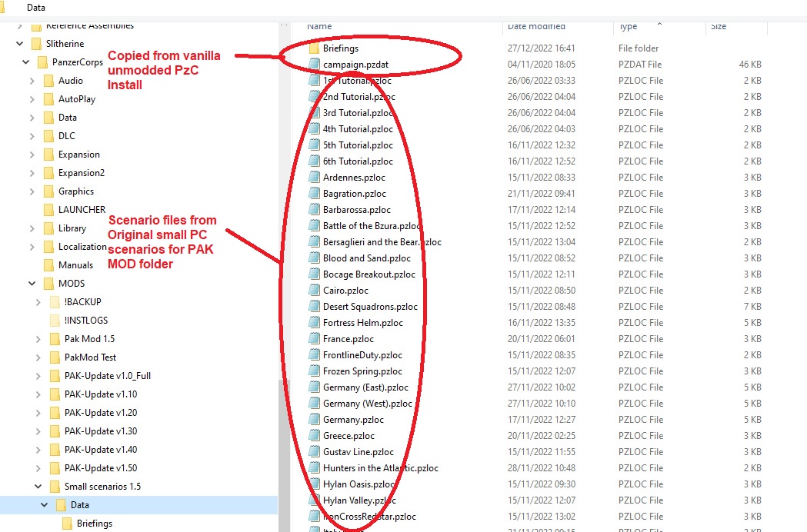The width and height of the screenshot is (807, 532).
Task: Sort files by Size column header
Action: [719, 26]
